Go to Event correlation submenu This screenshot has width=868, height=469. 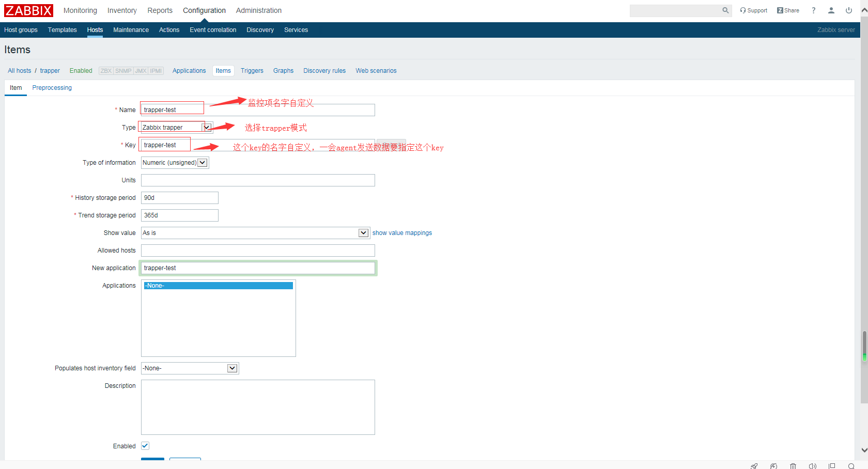tap(213, 30)
